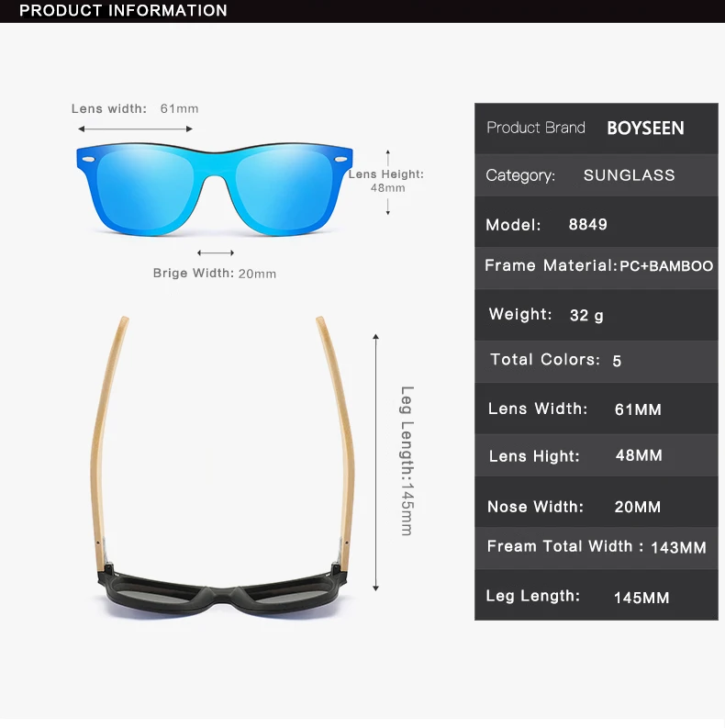This screenshot has height=728, width=725.
Task: Select the Frame Material PC+BAMBOO row
Action: [x=597, y=268]
